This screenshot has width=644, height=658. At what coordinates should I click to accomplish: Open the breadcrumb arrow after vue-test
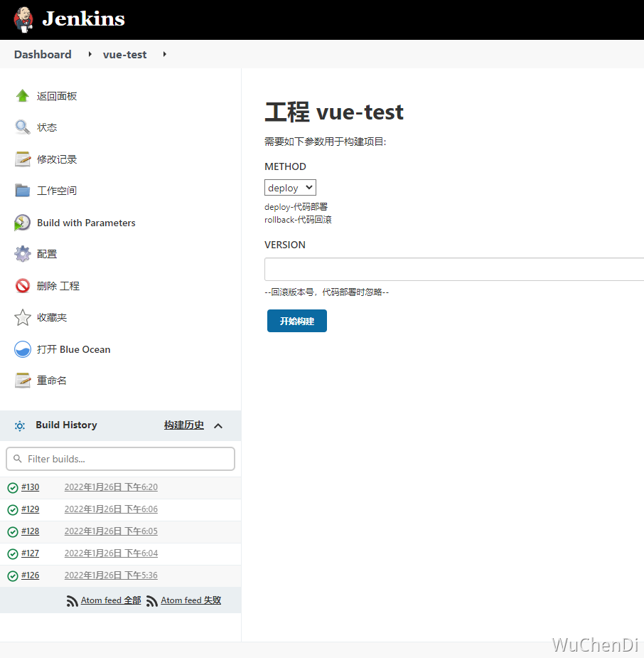(165, 54)
